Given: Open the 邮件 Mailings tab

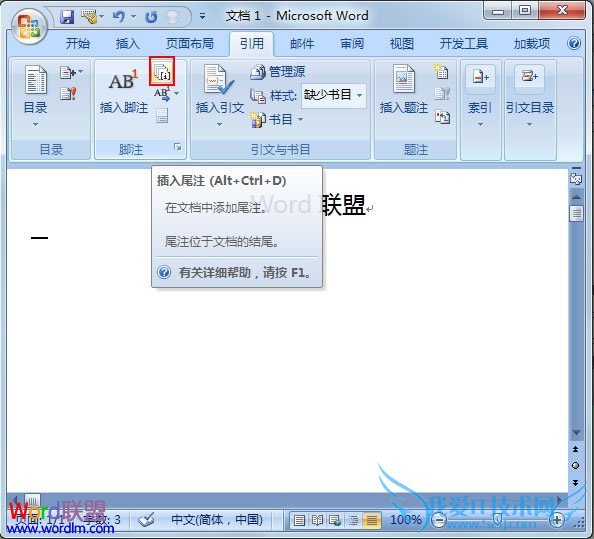Looking at the screenshot, I should [x=302, y=44].
